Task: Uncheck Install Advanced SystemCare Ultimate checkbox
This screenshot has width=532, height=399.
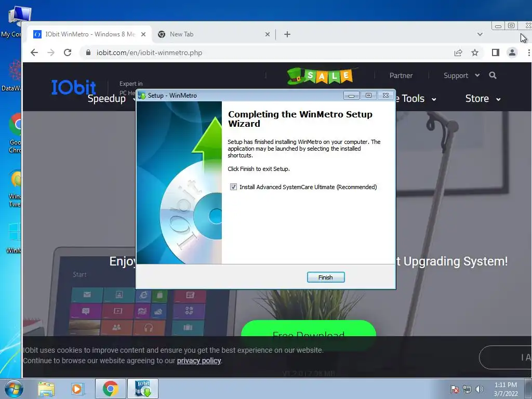Action: 233,187
